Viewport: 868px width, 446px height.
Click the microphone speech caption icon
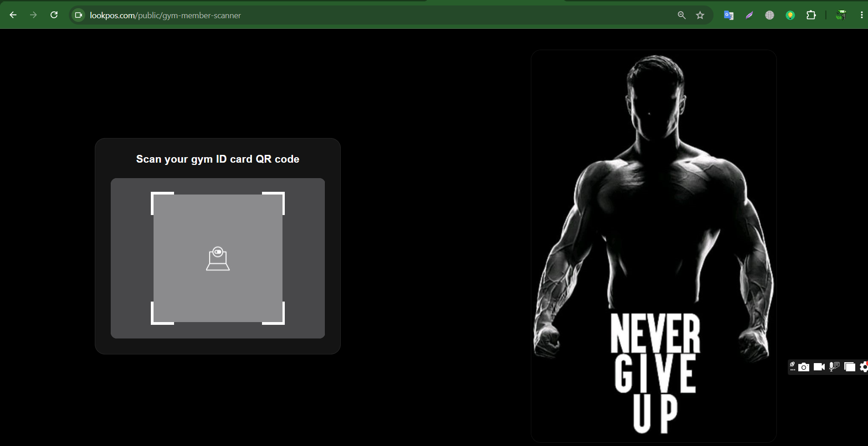point(834,367)
